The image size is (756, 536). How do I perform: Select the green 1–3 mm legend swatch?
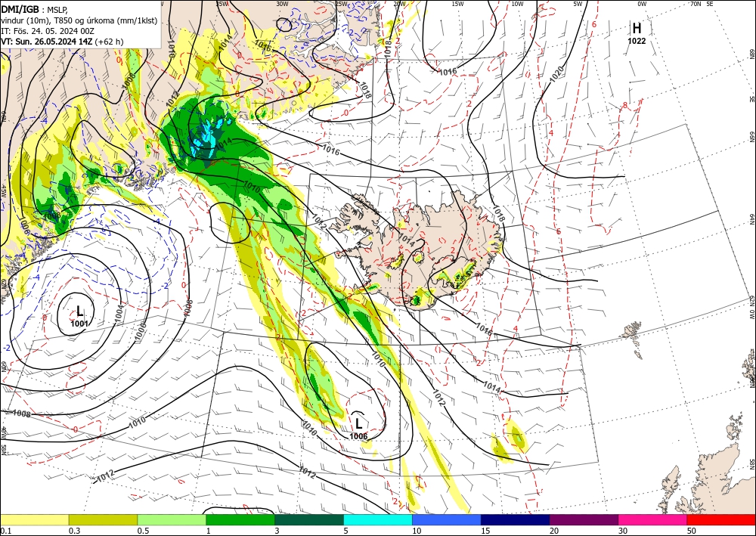pos(240,519)
